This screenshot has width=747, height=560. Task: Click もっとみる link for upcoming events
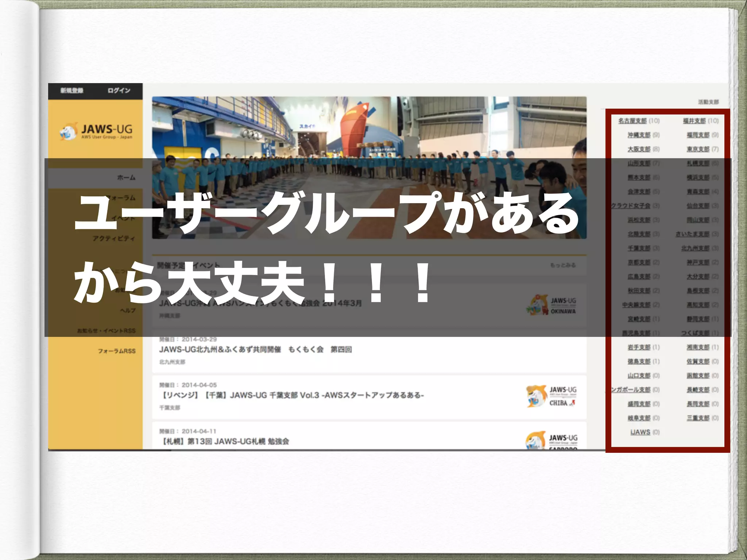(x=563, y=265)
